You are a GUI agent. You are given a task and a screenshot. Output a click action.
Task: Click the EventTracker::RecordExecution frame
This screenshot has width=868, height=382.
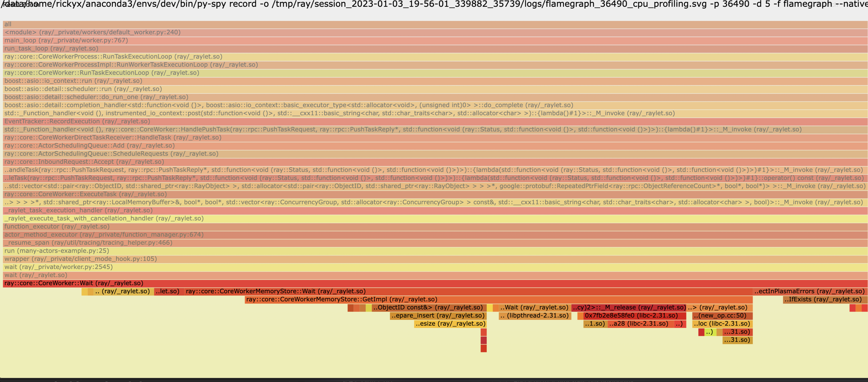[x=434, y=121]
